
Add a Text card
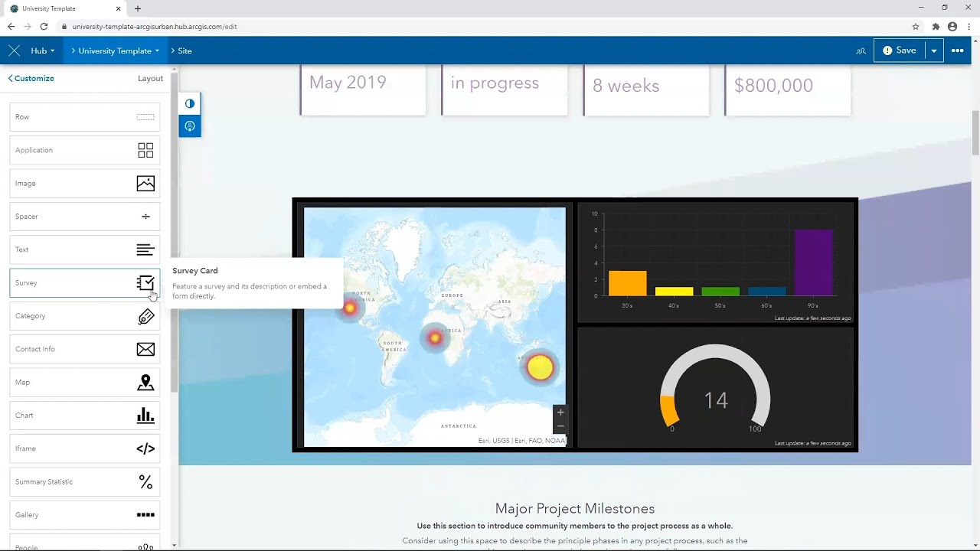tap(85, 249)
